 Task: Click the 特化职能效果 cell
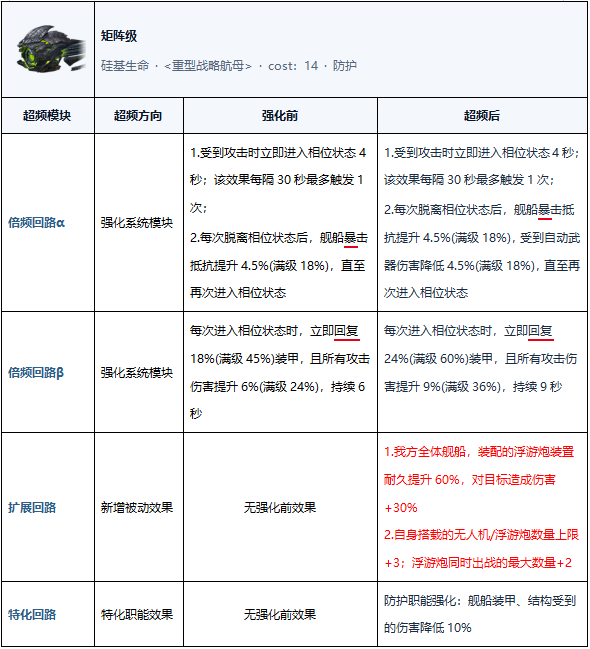click(x=137, y=615)
